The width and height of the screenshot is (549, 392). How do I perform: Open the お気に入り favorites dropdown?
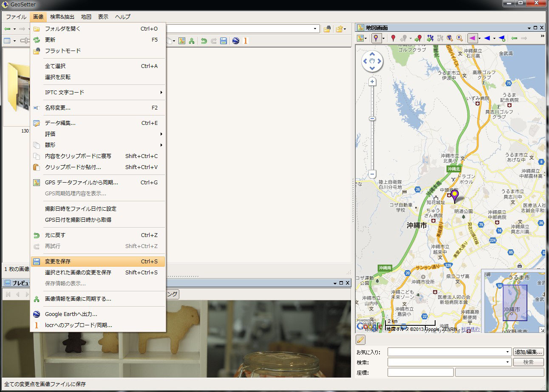(508, 352)
